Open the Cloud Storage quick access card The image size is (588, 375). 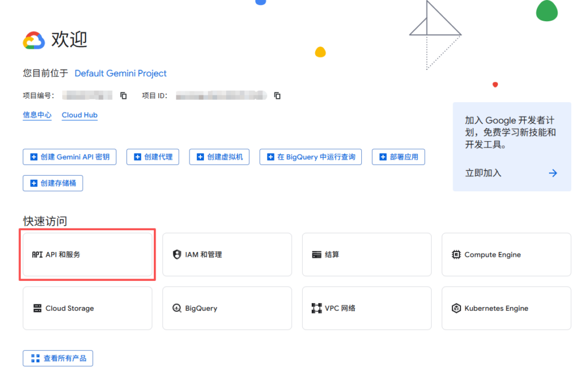coord(87,308)
